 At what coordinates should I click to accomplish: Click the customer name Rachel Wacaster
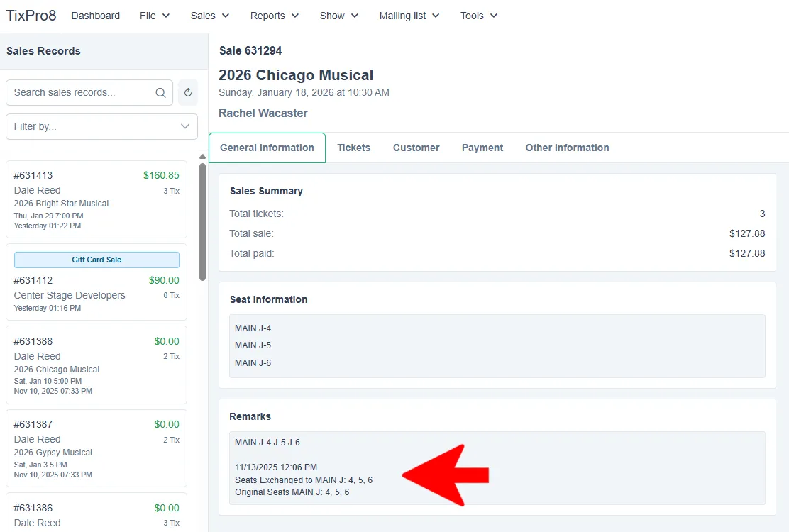[x=263, y=113]
